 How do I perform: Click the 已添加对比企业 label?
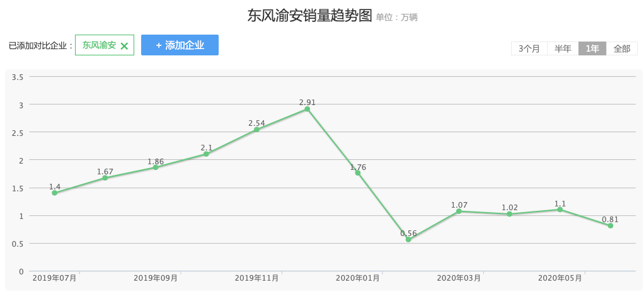tap(40, 45)
